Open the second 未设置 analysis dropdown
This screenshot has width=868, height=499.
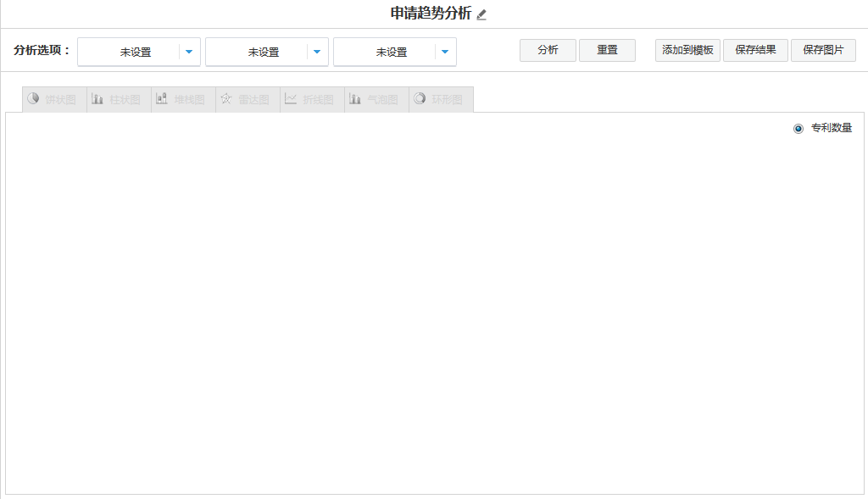(317, 52)
